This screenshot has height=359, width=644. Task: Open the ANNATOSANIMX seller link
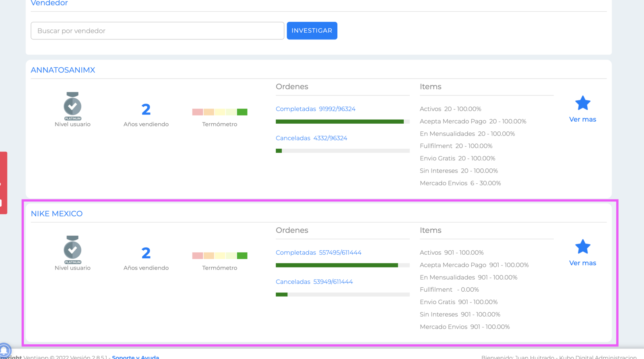pos(63,70)
